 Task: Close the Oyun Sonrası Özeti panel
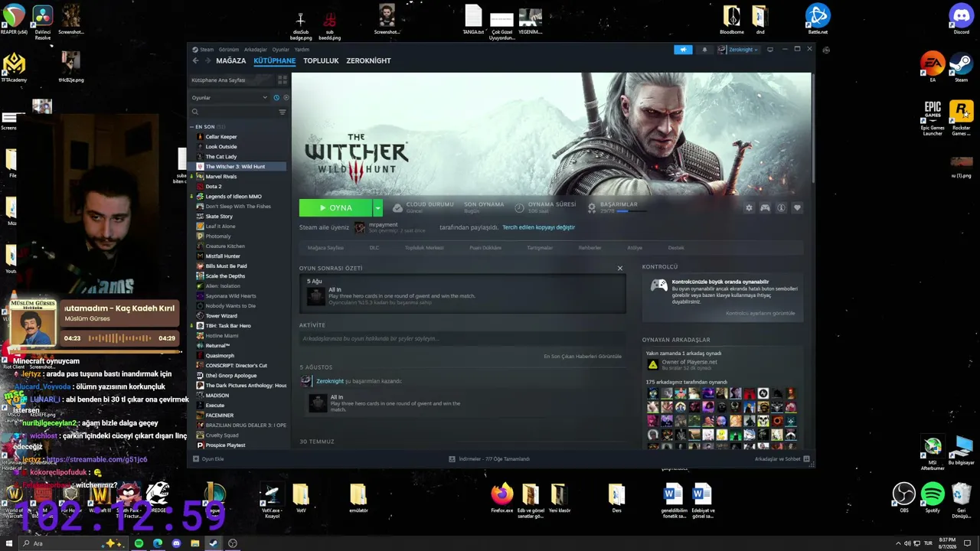click(620, 269)
